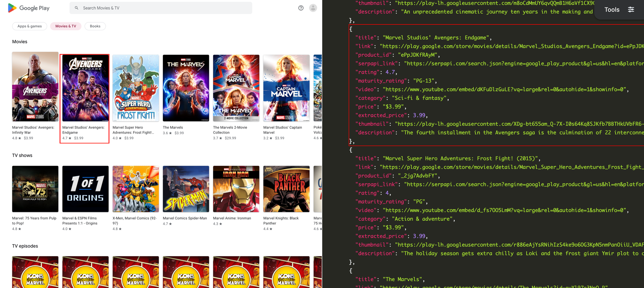Image resolution: width=644 pixels, height=288 pixels.
Task: Open 1 of 1 Origins poster
Action: click(86, 189)
